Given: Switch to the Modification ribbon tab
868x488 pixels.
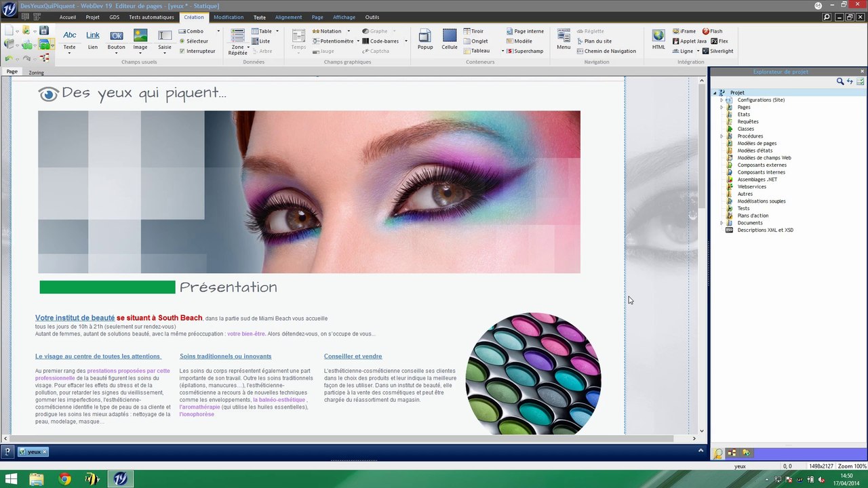Looking at the screenshot, I should pos(229,17).
